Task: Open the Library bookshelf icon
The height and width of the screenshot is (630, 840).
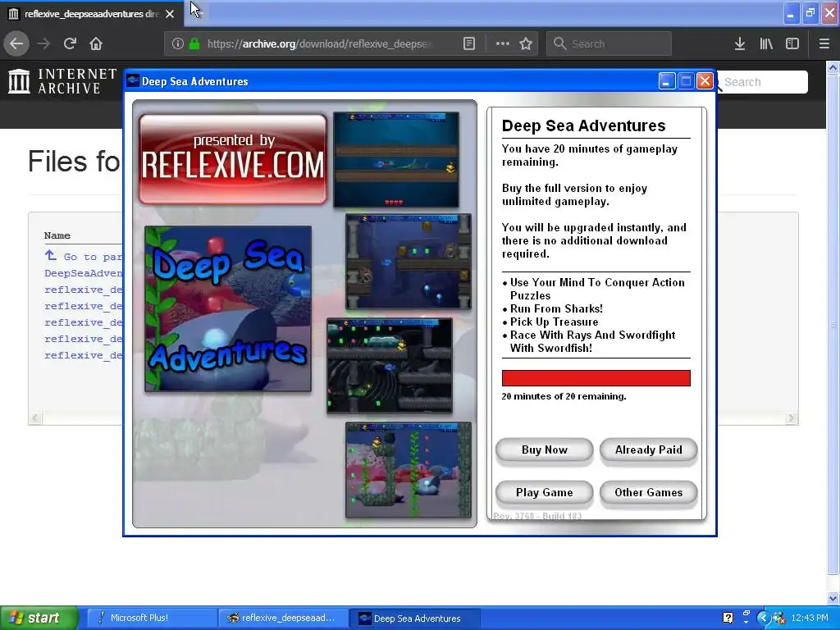Action: [x=766, y=44]
